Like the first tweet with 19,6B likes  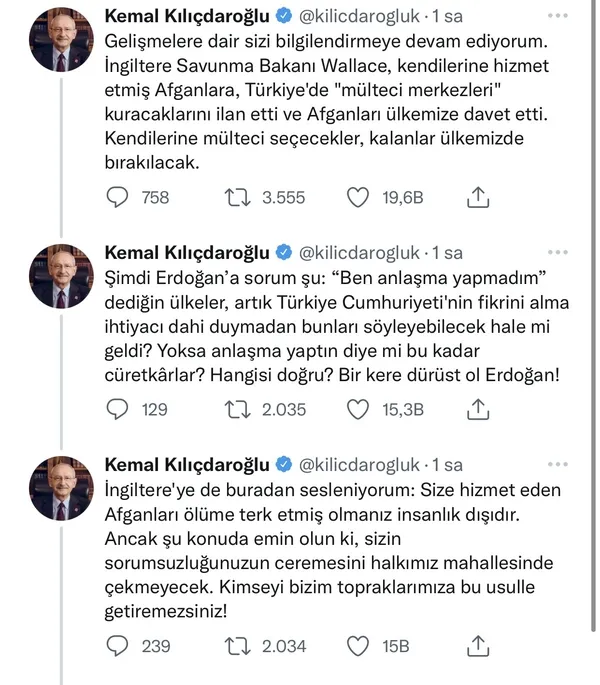click(x=359, y=198)
